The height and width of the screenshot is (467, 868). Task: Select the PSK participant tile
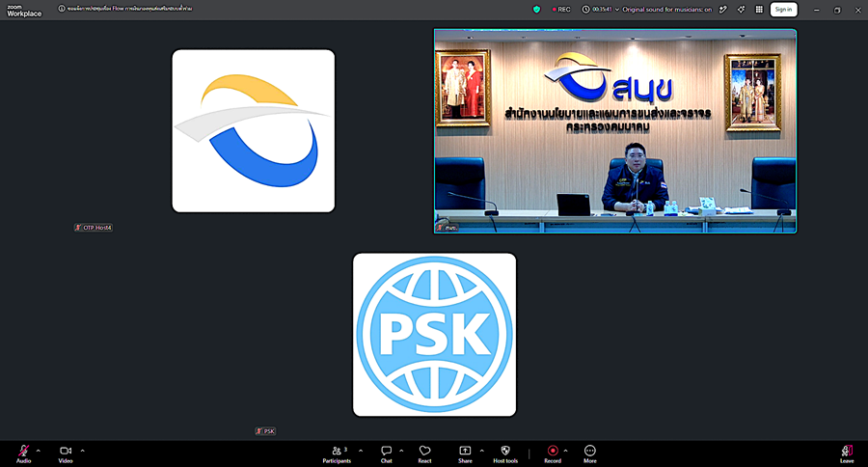tap(435, 335)
